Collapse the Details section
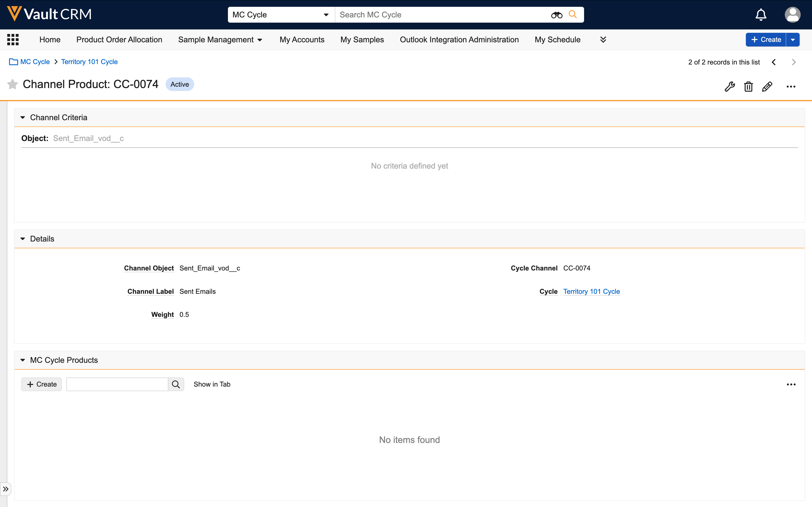812x507 pixels. pos(23,239)
